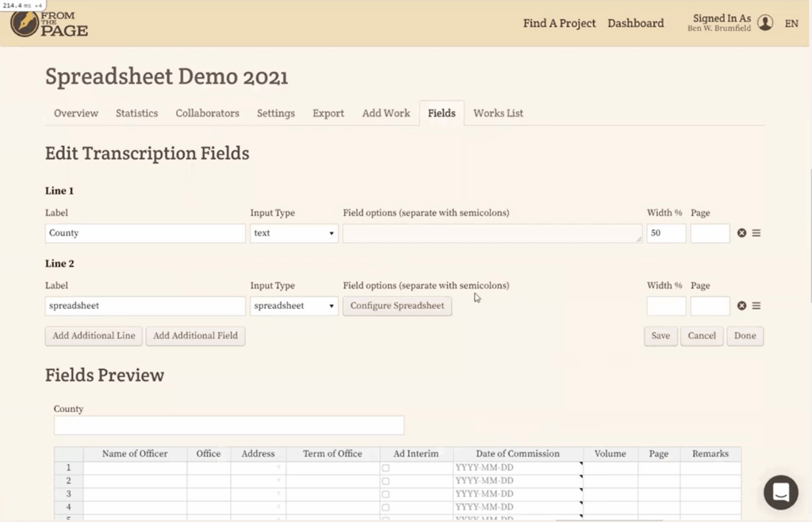The width and height of the screenshot is (812, 523).
Task: Click the Add Additional Line button
Action: [94, 336]
